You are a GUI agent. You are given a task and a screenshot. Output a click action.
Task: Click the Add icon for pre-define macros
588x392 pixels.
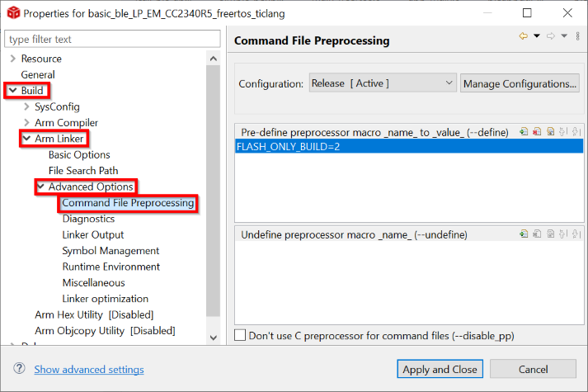click(x=524, y=132)
